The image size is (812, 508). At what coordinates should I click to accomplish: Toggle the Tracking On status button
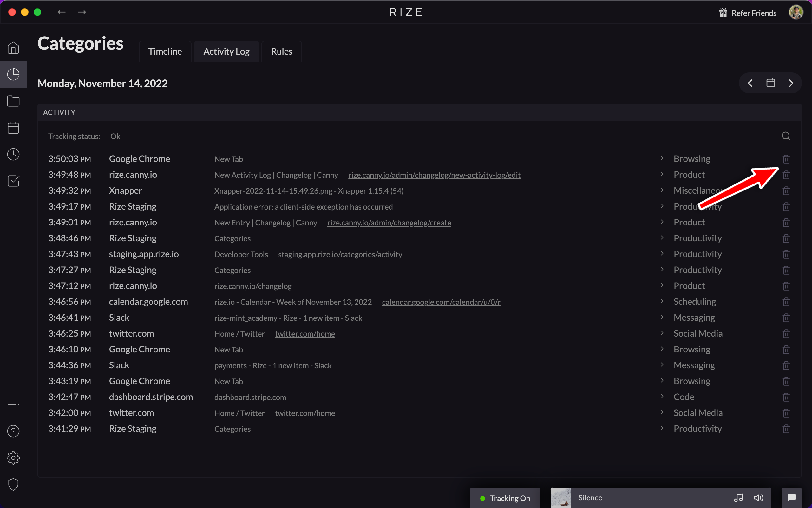pyautogui.click(x=505, y=498)
